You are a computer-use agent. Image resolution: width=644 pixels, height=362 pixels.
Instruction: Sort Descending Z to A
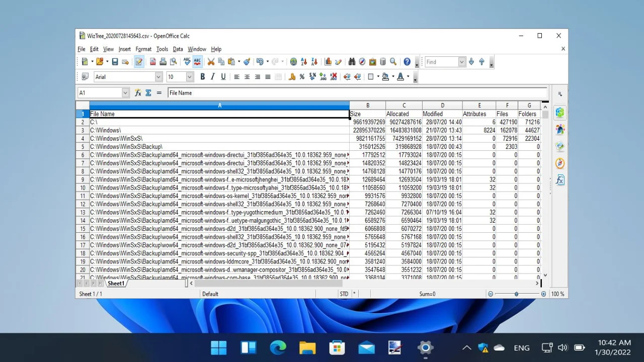pyautogui.click(x=314, y=62)
